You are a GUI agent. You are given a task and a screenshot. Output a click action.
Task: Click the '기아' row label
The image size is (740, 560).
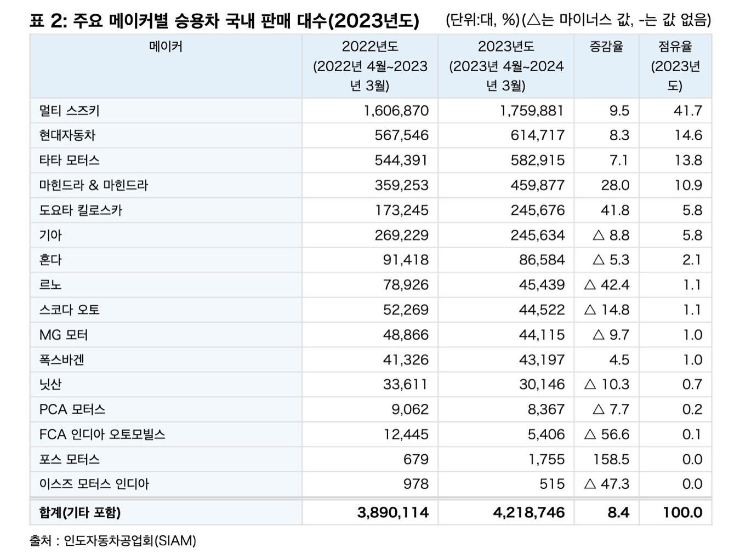pyautogui.click(x=50, y=235)
